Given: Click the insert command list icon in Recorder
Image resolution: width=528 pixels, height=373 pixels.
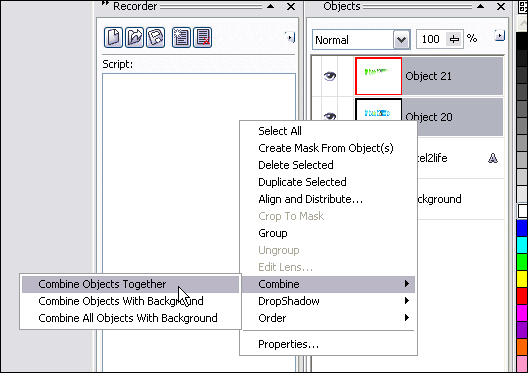Looking at the screenshot, I should pyautogui.click(x=181, y=37).
